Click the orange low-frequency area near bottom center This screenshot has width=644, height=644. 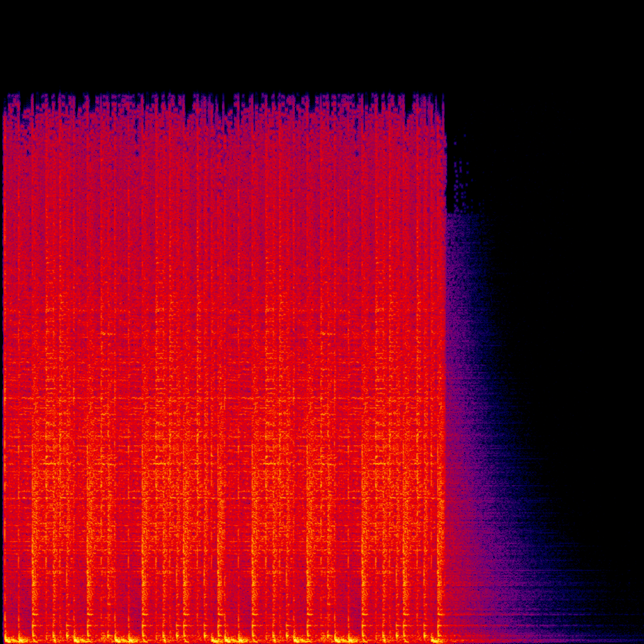pyautogui.click(x=252, y=566)
